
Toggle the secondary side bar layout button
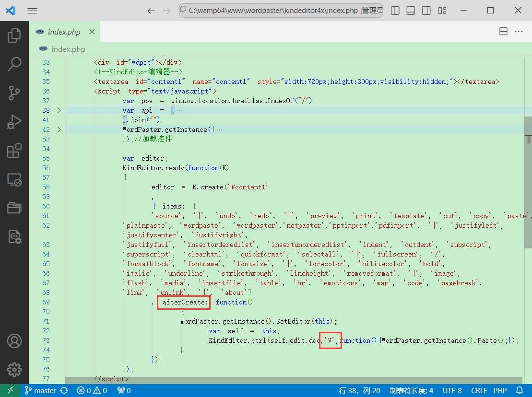tap(426, 11)
